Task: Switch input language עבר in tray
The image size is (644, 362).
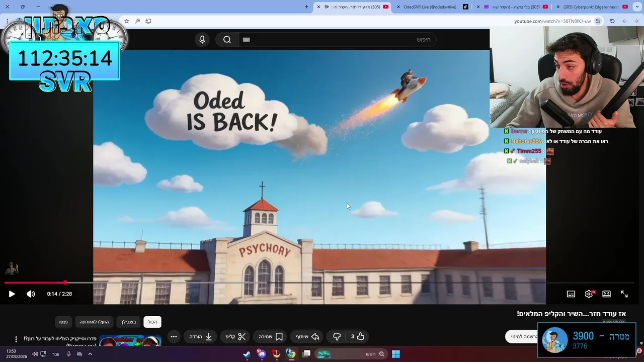Action: point(56,354)
